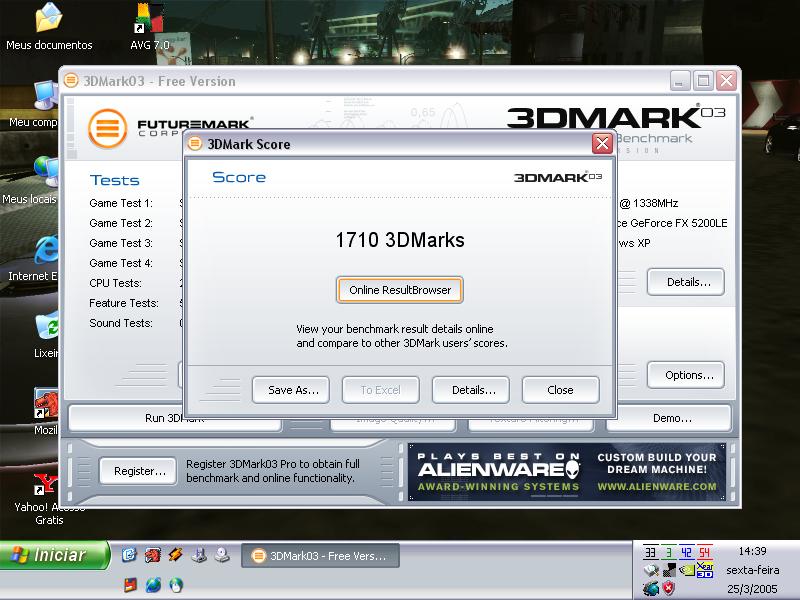Click the 14:39 taskbar clock
The height and width of the screenshot is (600, 800).
pos(752,551)
